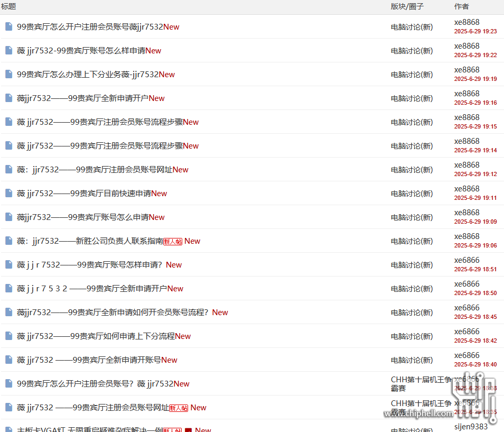Click the document icon in the row posted 18:50
The height and width of the screenshot is (432, 504).
[8, 288]
